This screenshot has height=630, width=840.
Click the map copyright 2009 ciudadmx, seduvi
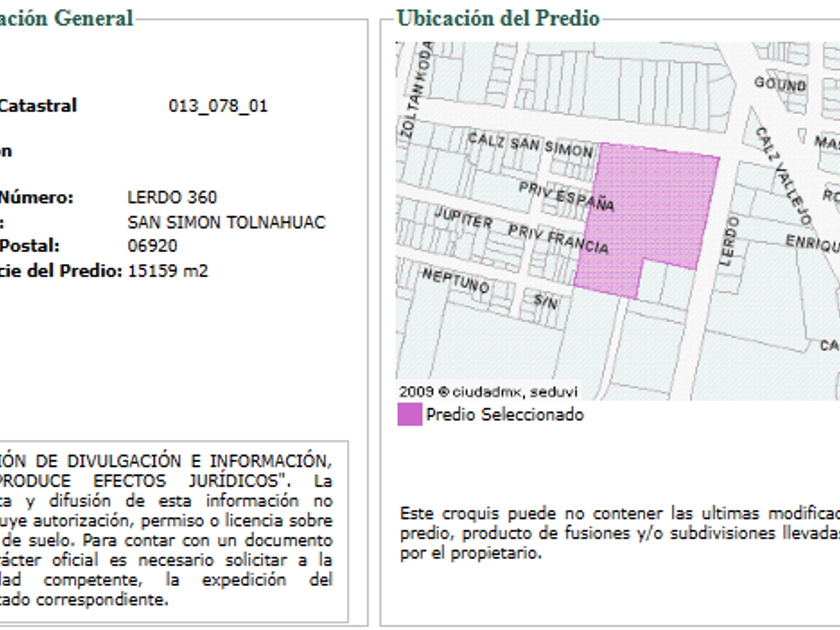pos(489,392)
